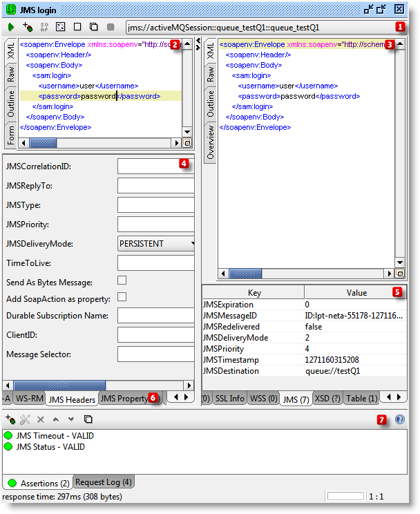The height and width of the screenshot is (514, 420).
Task: Open assertions help question mark icon
Action: pos(400,419)
